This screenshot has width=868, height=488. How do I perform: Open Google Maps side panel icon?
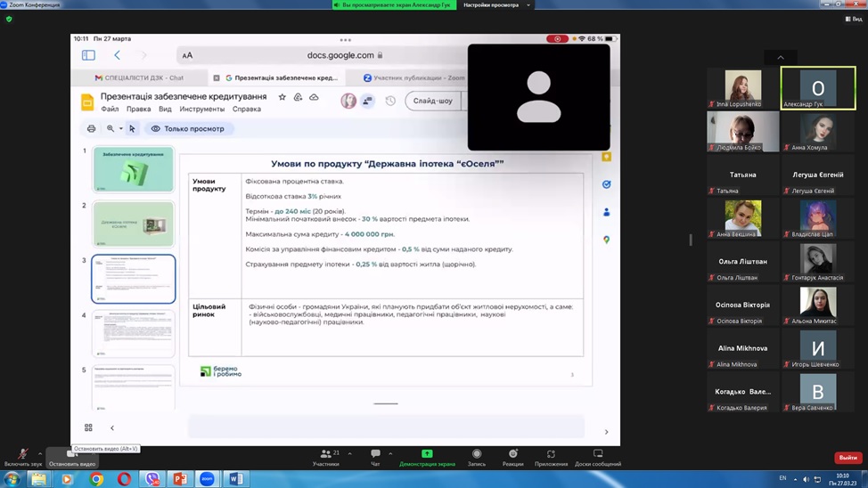pos(607,240)
